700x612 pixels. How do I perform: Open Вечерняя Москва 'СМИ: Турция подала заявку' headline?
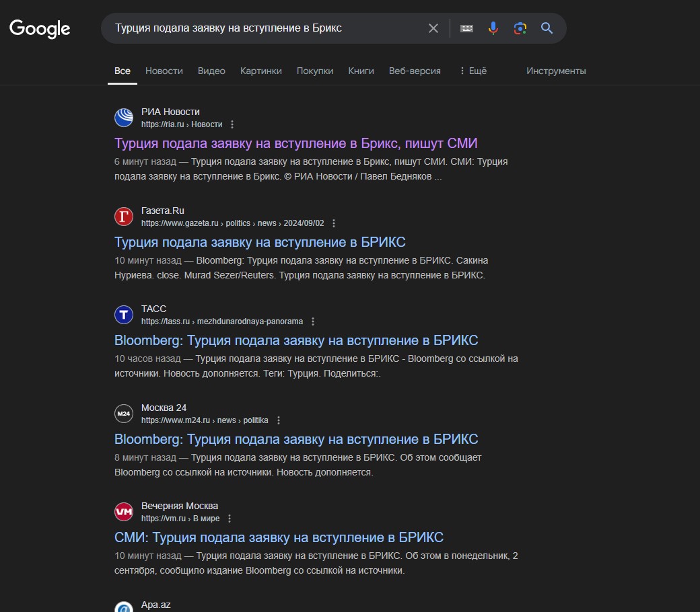[279, 537]
